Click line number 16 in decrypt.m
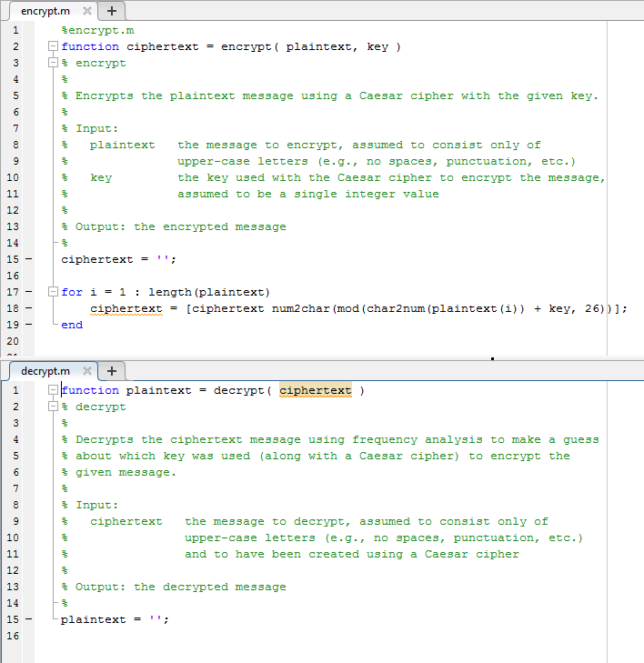Viewport: 644px width, 663px height. pos(13,636)
